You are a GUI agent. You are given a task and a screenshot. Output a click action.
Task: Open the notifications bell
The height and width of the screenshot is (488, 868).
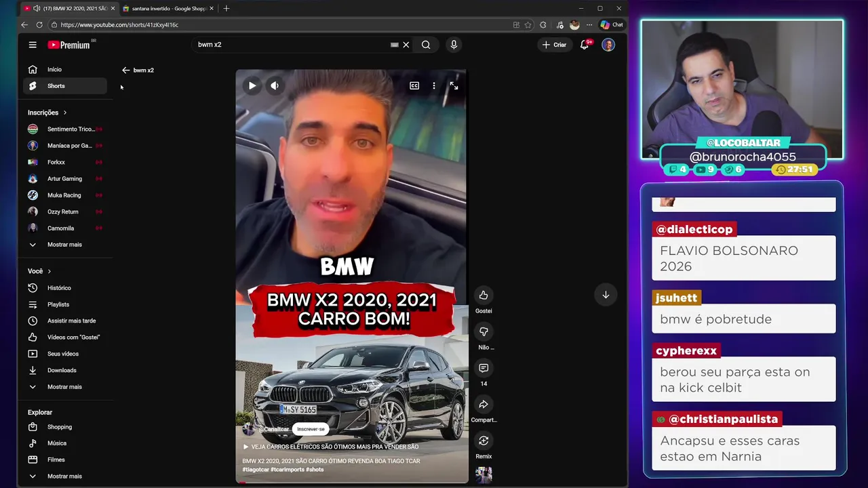coord(585,45)
